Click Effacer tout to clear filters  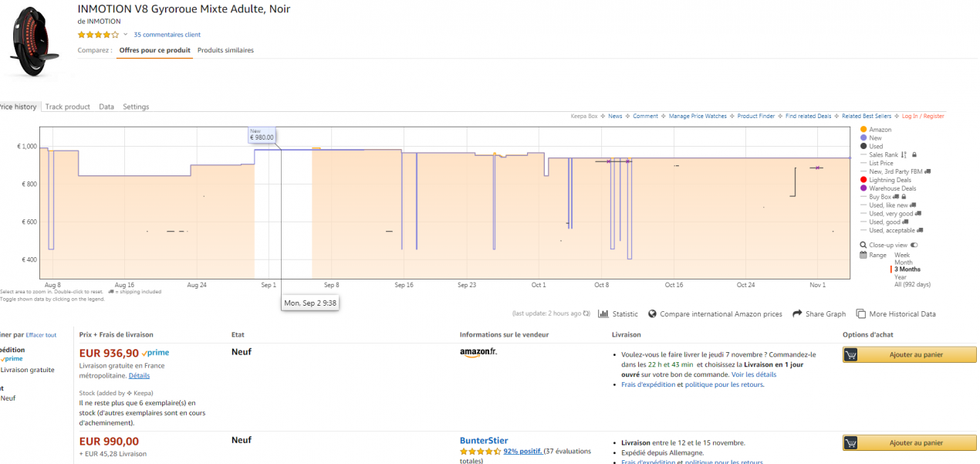41,335
